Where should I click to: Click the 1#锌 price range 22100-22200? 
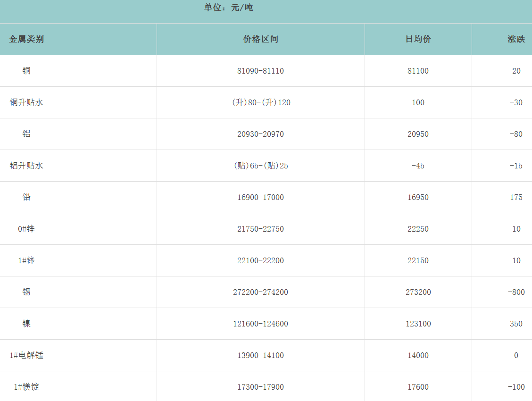(260, 260)
